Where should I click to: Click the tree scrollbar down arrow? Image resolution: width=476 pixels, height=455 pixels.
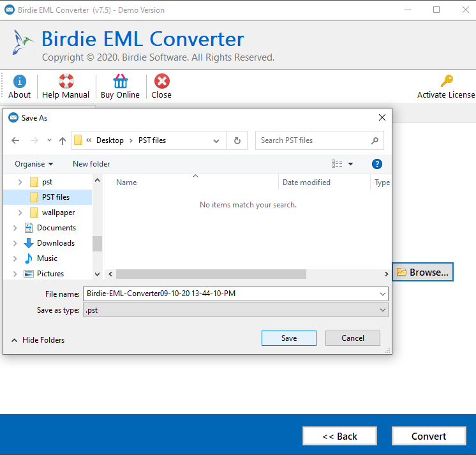(x=97, y=274)
